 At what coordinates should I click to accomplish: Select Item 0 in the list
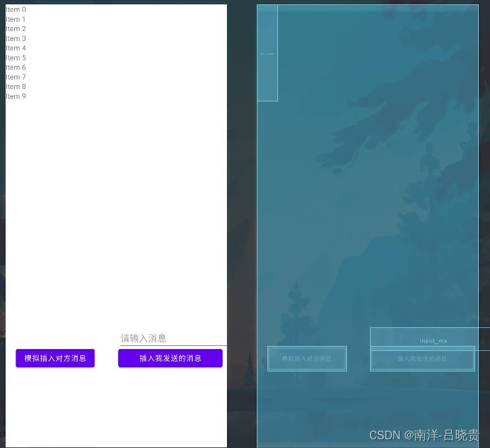(16, 10)
